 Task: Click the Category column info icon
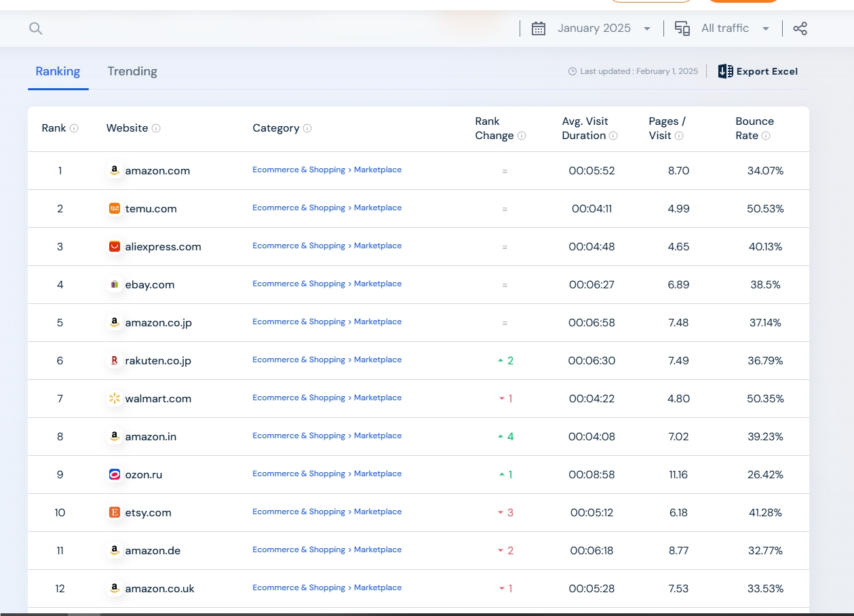tap(307, 128)
